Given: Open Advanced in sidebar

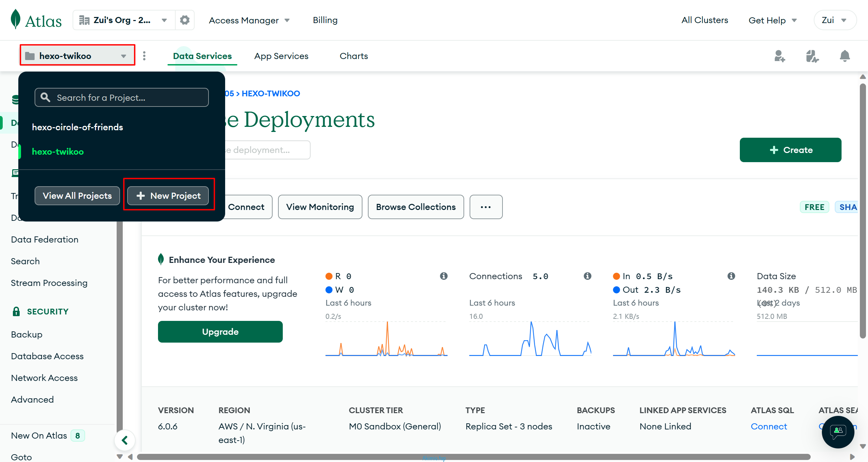Looking at the screenshot, I should point(32,400).
